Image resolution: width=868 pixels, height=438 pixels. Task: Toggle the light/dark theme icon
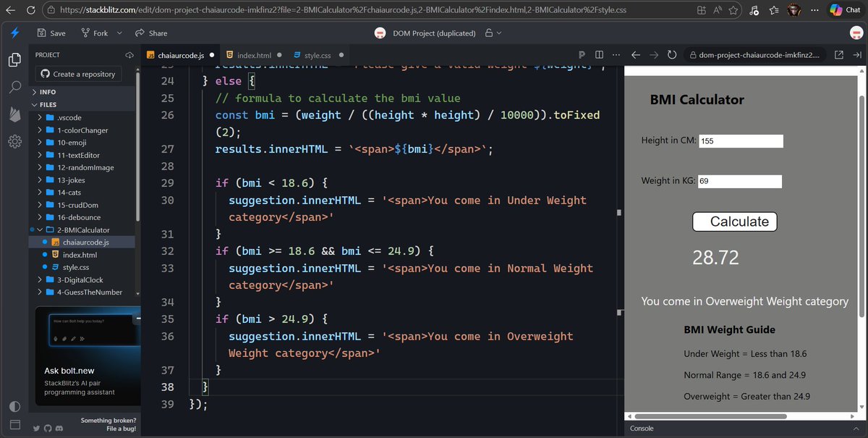click(14, 406)
